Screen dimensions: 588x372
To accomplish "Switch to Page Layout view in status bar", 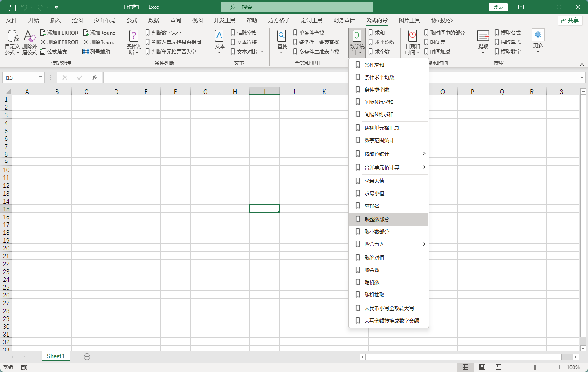I will tap(482, 367).
